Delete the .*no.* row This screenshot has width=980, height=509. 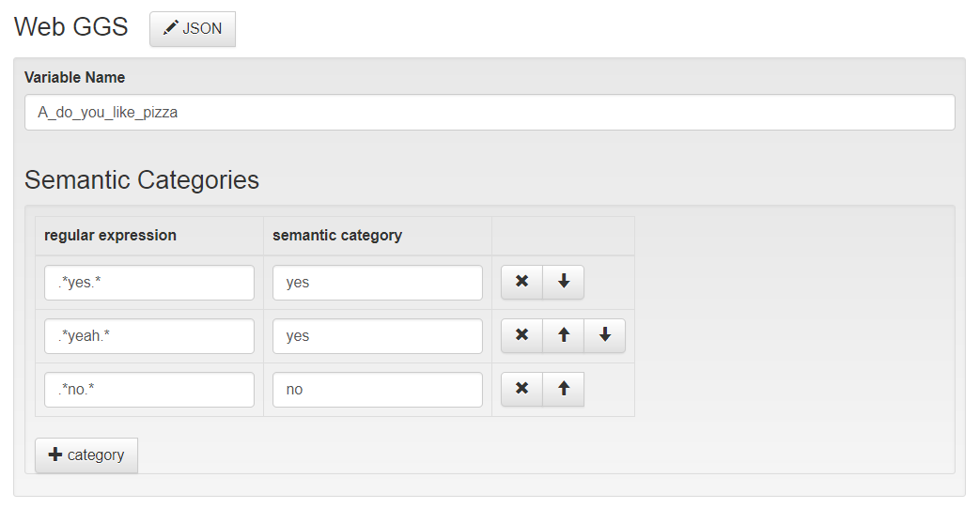pos(521,389)
